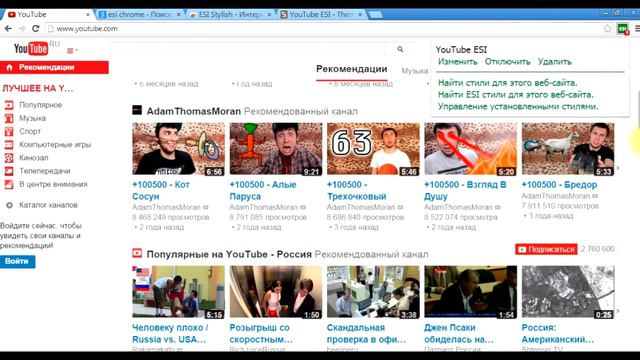The height and width of the screenshot is (360, 640).
Task: Open В центре внимания icon
Action: 9,184
